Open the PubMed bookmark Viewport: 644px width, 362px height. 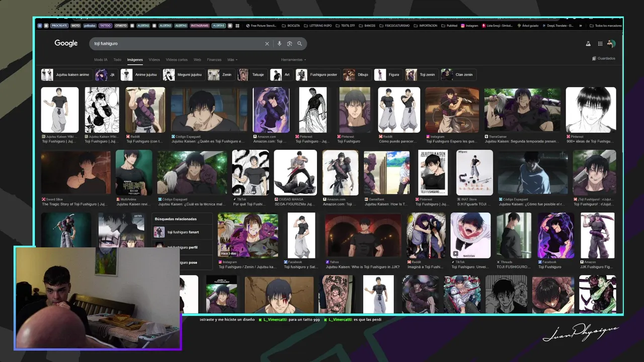pyautogui.click(x=449, y=26)
